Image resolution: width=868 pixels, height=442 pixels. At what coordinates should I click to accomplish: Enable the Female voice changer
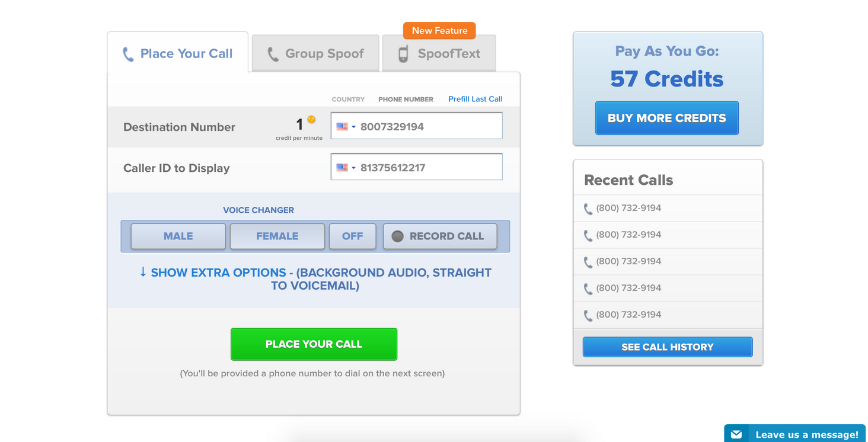(277, 236)
